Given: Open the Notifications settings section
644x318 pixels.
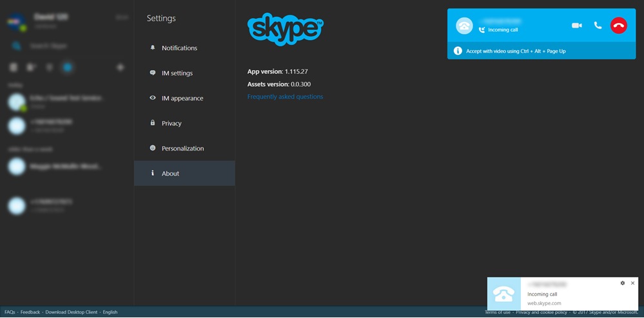Looking at the screenshot, I should [x=184, y=48].
